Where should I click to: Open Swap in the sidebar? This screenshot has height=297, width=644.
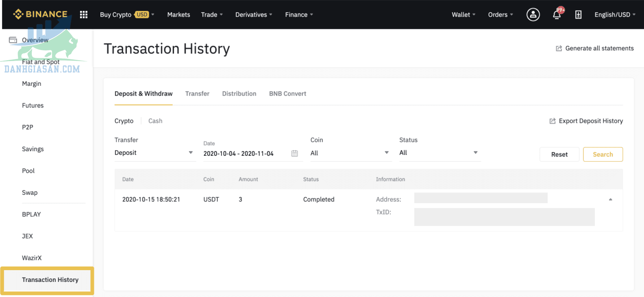coord(30,192)
